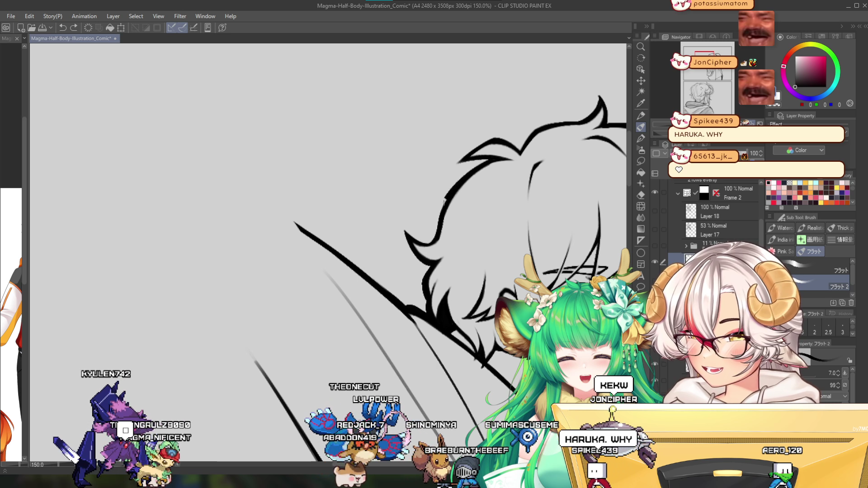Viewport: 868px width, 488px height.
Task: Open the Window menu
Action: (205, 16)
